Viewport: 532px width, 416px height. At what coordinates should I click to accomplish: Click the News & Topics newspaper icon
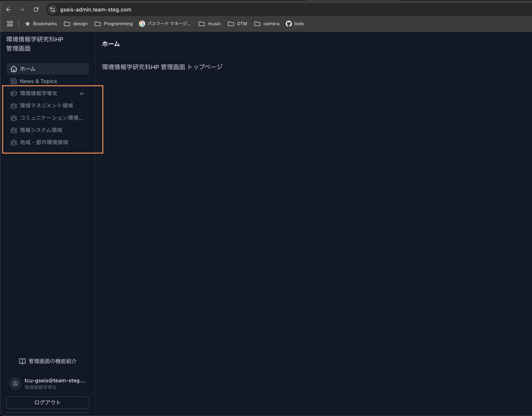(14, 81)
